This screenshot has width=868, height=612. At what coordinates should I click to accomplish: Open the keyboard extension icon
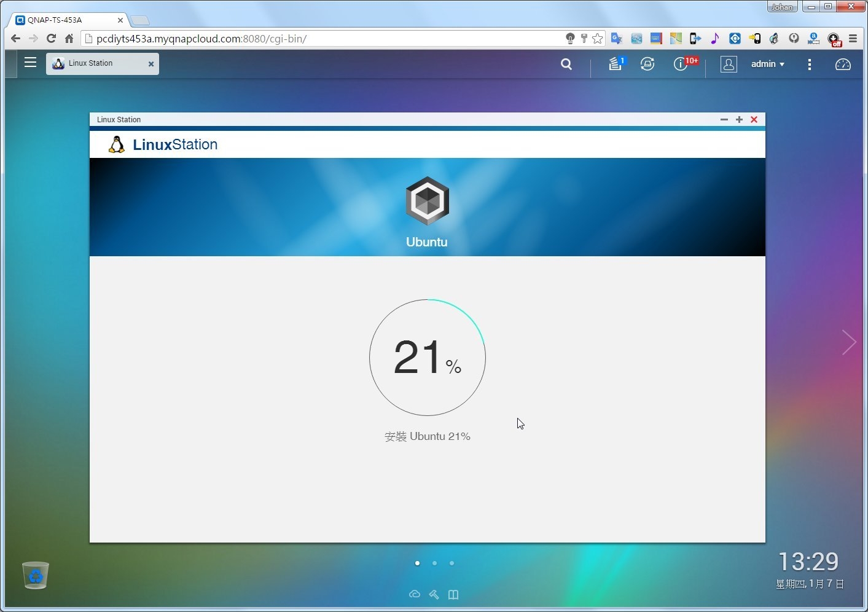pyautogui.click(x=656, y=39)
